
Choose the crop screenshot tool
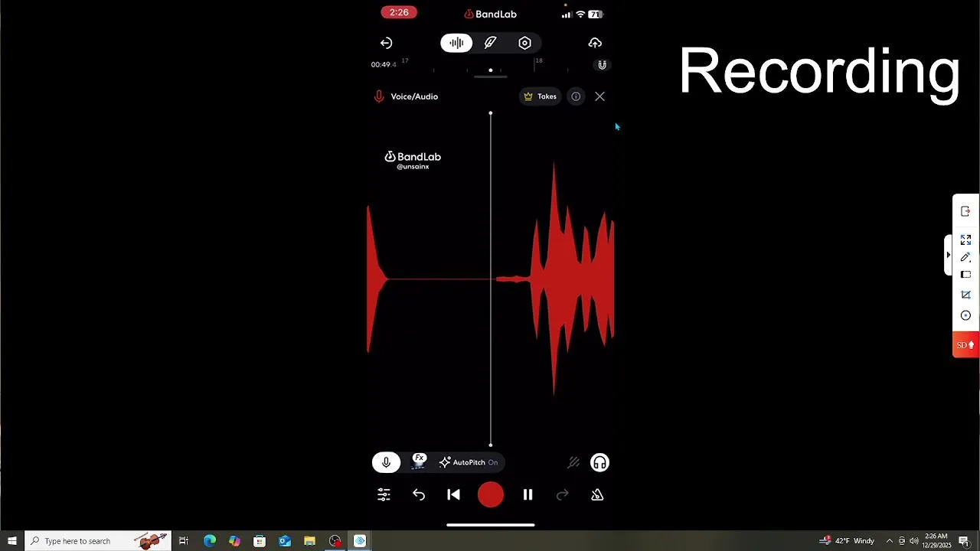[x=965, y=295]
